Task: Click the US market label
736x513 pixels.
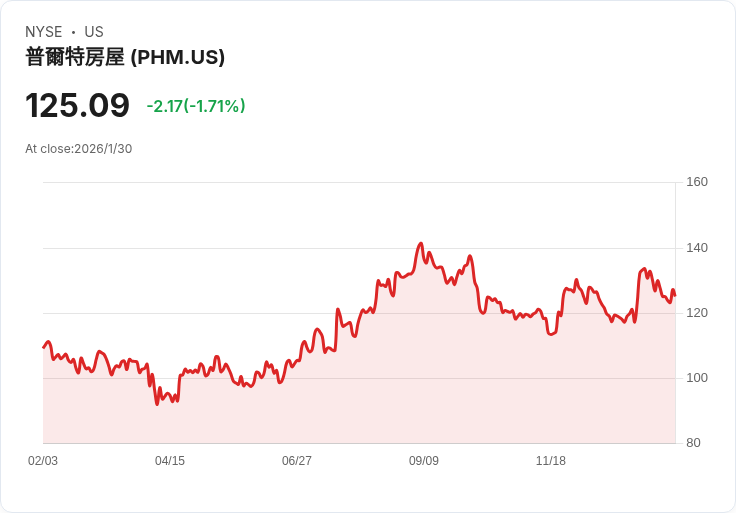Action: click(x=94, y=32)
